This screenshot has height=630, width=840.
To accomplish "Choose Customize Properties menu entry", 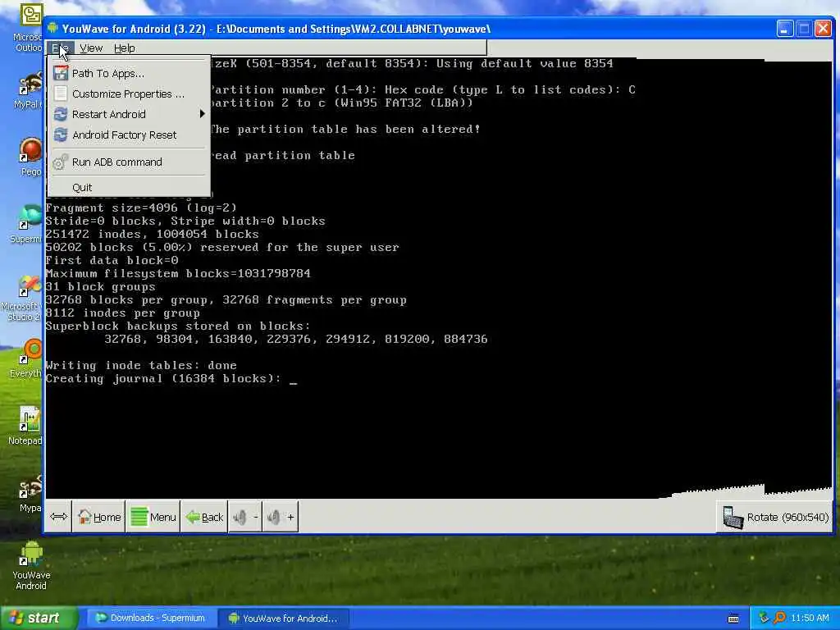I will (x=129, y=94).
